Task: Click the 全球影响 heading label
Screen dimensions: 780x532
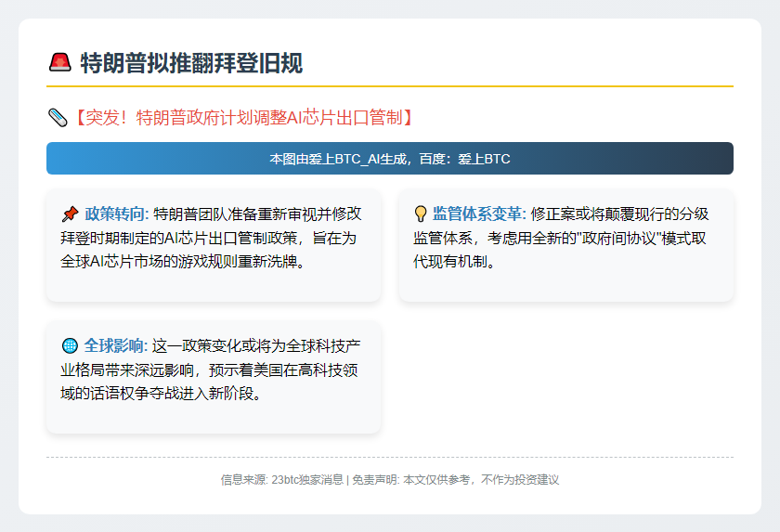Action: coord(116,345)
